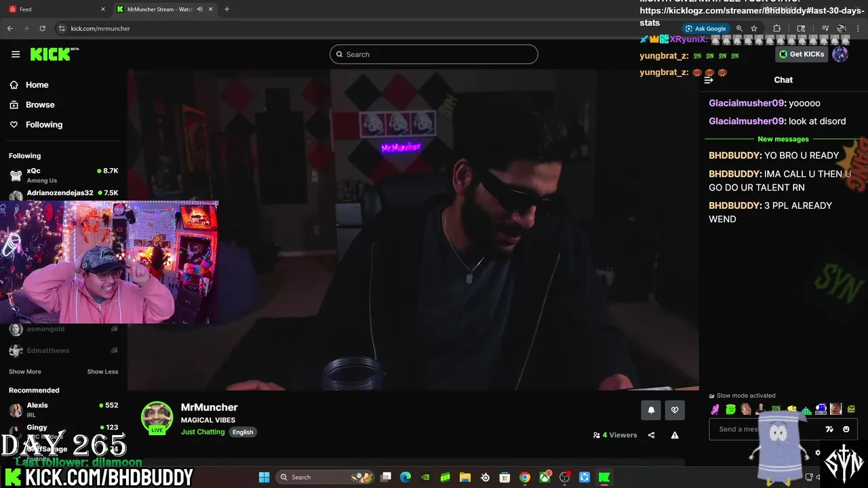The width and height of the screenshot is (868, 488).
Task: Open Task View on the taskbar
Action: coord(386,477)
